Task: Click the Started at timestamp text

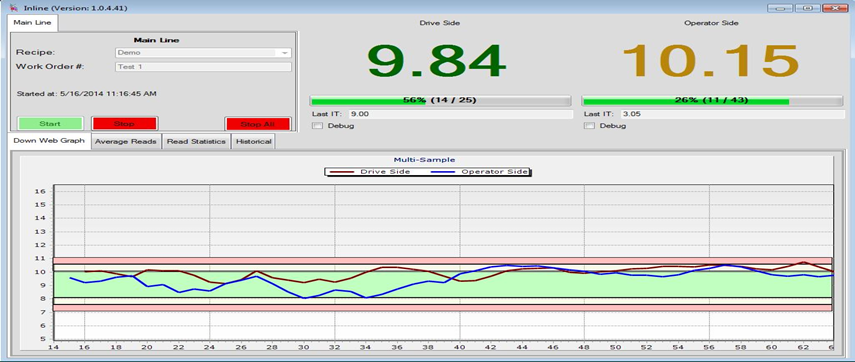Action: 87,94
